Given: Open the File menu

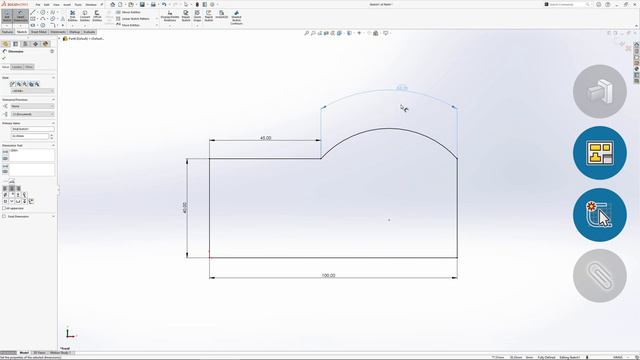Looking at the screenshot, I should (38, 5).
